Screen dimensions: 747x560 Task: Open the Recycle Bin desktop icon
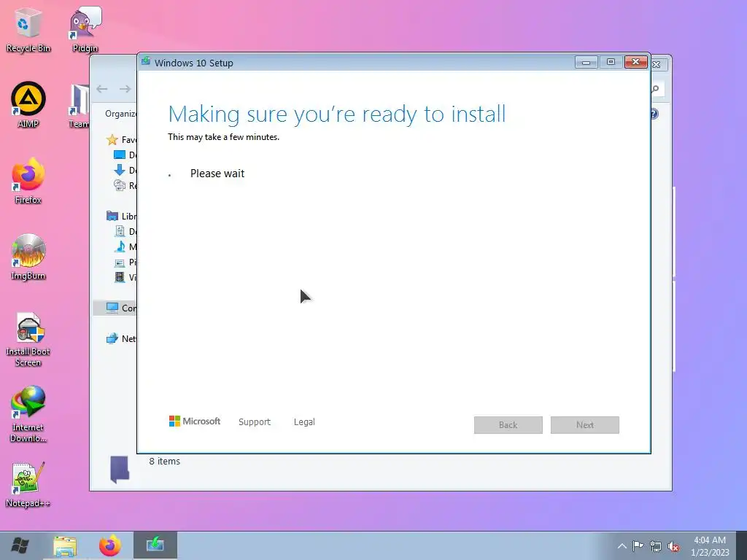click(x=28, y=30)
